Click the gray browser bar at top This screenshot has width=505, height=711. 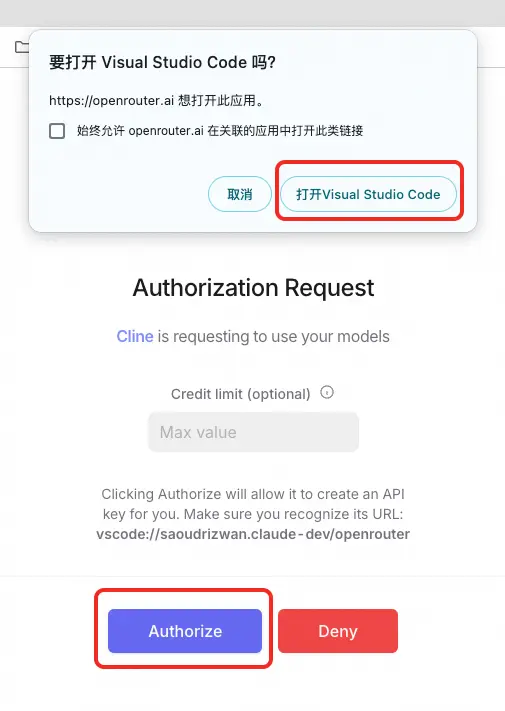[252, 13]
